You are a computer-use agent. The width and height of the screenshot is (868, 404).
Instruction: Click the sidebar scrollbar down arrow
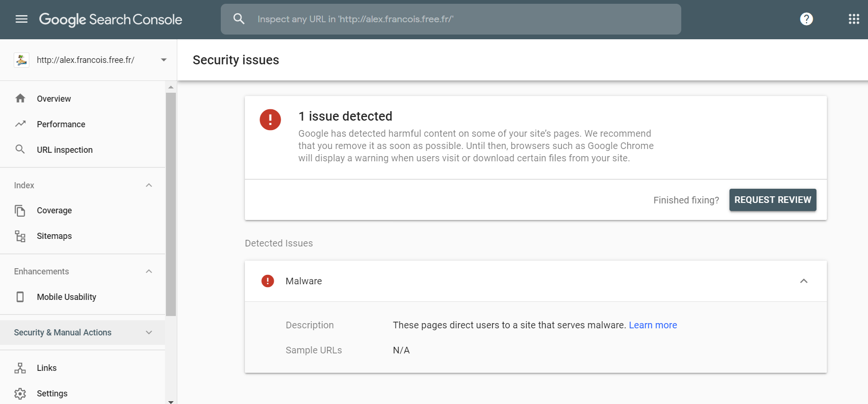pos(171,402)
